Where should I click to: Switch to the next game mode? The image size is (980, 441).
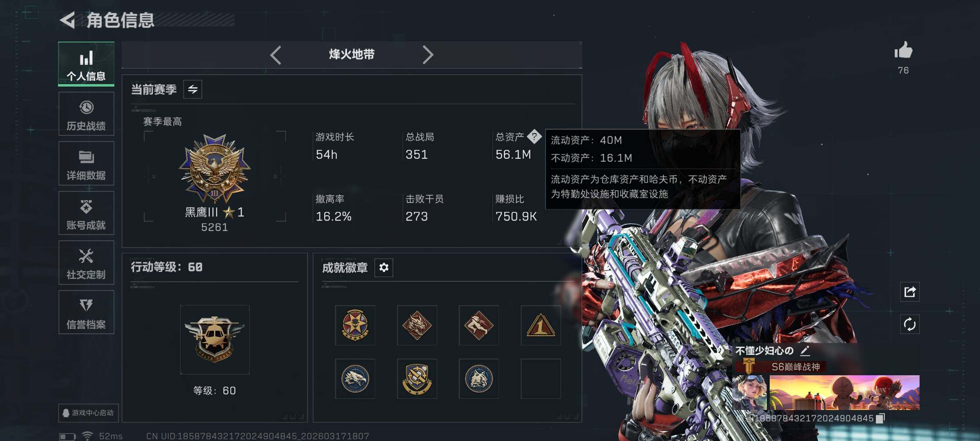pos(428,55)
